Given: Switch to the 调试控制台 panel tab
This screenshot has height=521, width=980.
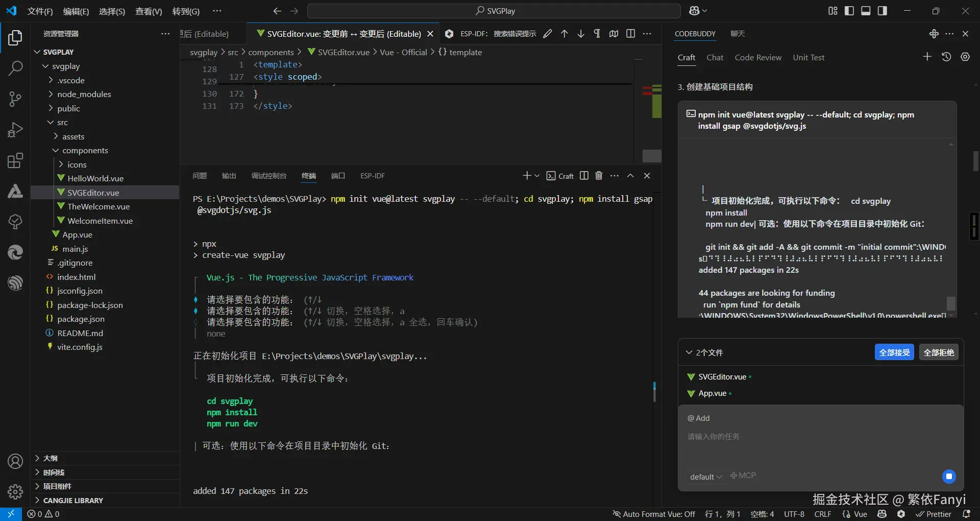Looking at the screenshot, I should click(x=269, y=176).
